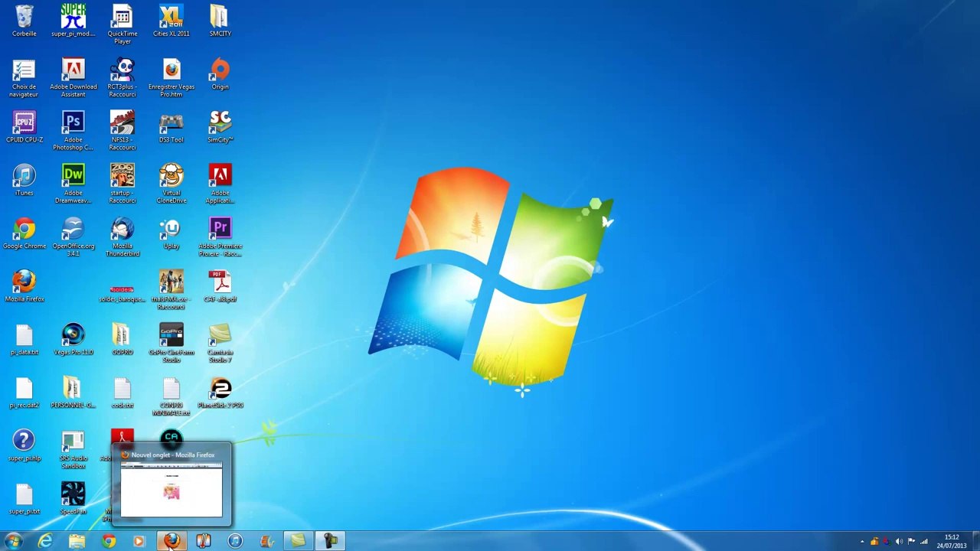The image size is (980, 551).
Task: Select the Adobe Application Manager shortcut
Action: [220, 184]
